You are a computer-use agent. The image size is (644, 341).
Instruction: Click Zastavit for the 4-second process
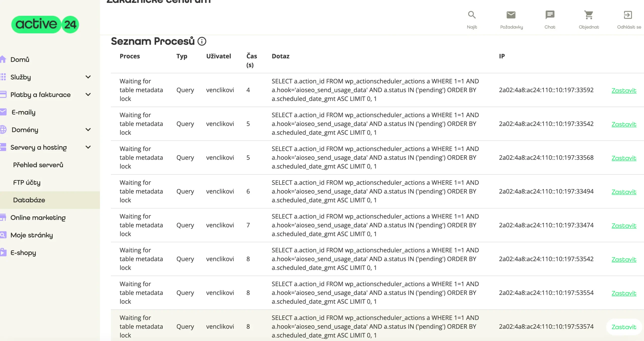(624, 90)
